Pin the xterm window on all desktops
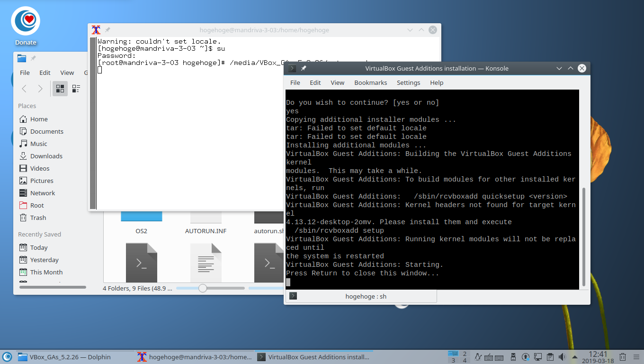Screen dimensions: 644x364 pos(107,30)
